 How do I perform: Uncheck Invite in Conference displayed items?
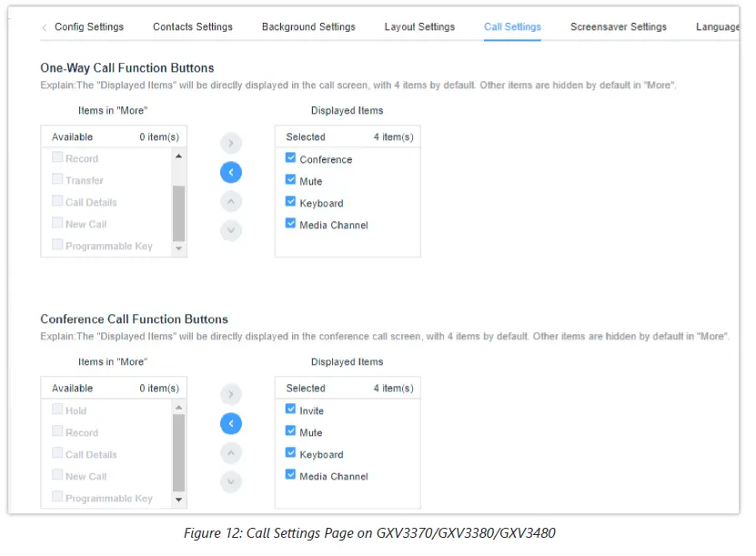click(290, 409)
